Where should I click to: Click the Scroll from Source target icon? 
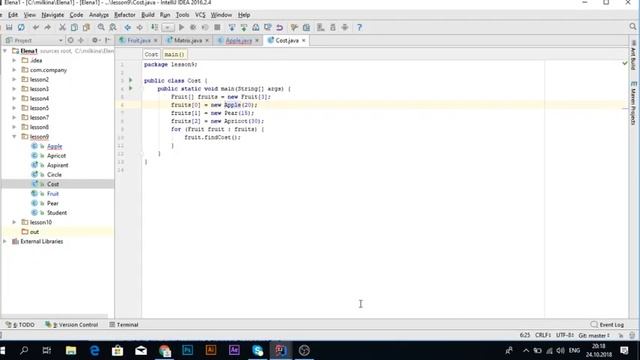coord(71,40)
